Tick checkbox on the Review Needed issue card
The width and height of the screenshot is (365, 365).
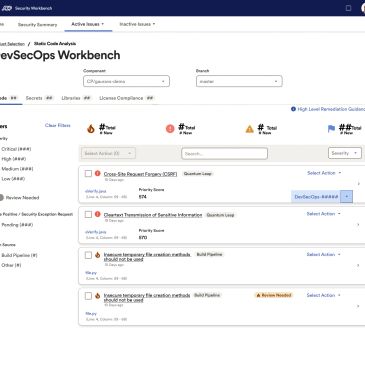tap(88, 296)
